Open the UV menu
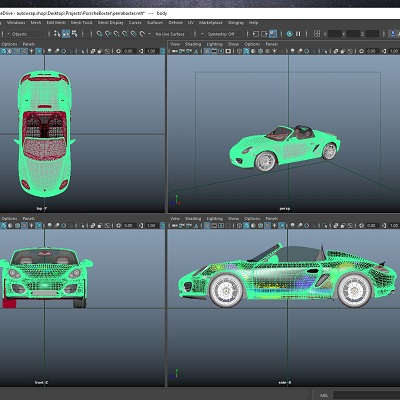 (x=191, y=23)
